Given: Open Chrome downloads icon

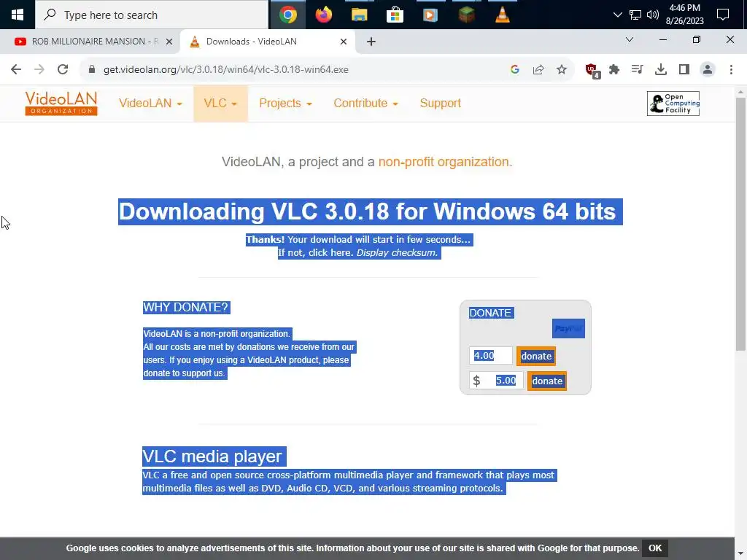Looking at the screenshot, I should click(x=661, y=69).
